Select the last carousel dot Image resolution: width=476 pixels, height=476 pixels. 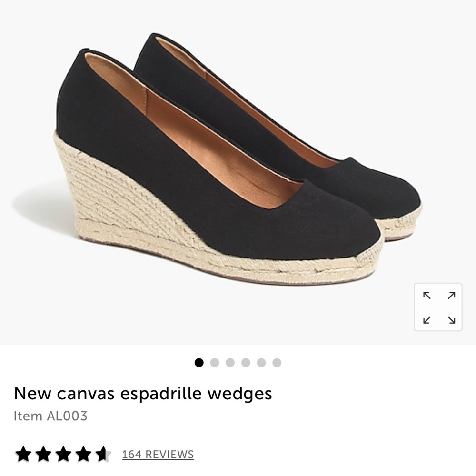(276, 362)
